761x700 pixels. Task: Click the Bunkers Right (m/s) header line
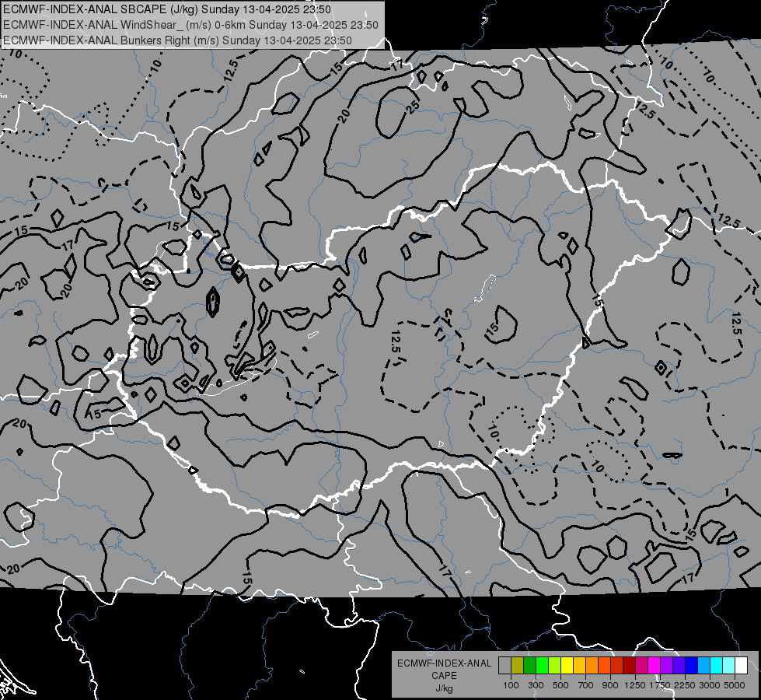click(178, 40)
